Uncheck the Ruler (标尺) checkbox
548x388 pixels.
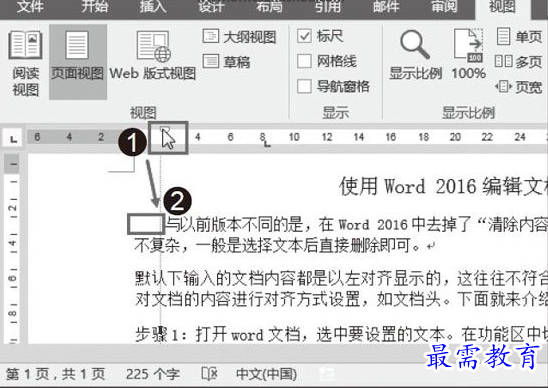[304, 36]
